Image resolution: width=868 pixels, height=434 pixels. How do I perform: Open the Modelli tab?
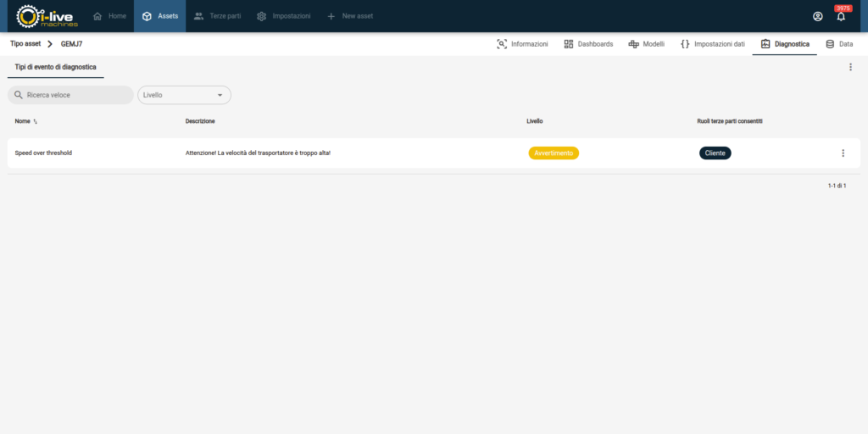tap(646, 43)
